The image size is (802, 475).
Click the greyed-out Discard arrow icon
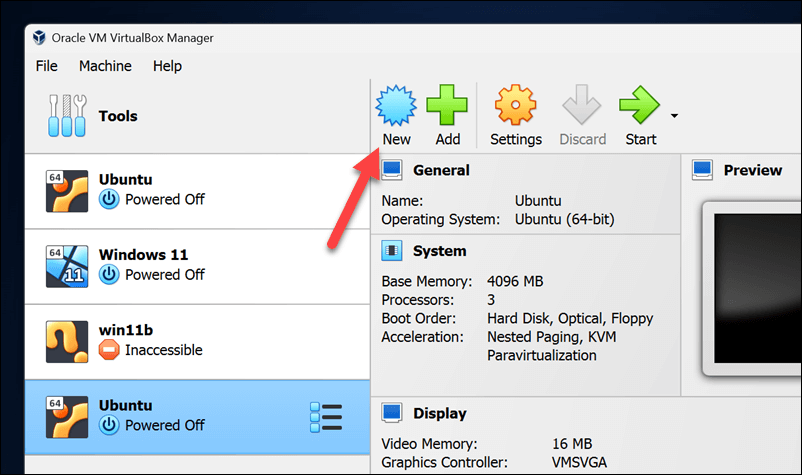point(582,105)
